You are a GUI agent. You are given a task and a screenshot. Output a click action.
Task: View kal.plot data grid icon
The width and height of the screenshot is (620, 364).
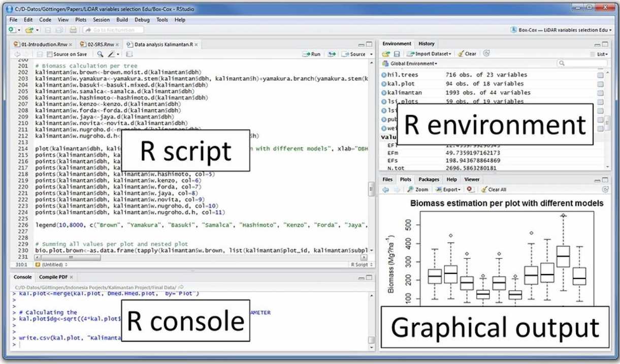coord(601,84)
